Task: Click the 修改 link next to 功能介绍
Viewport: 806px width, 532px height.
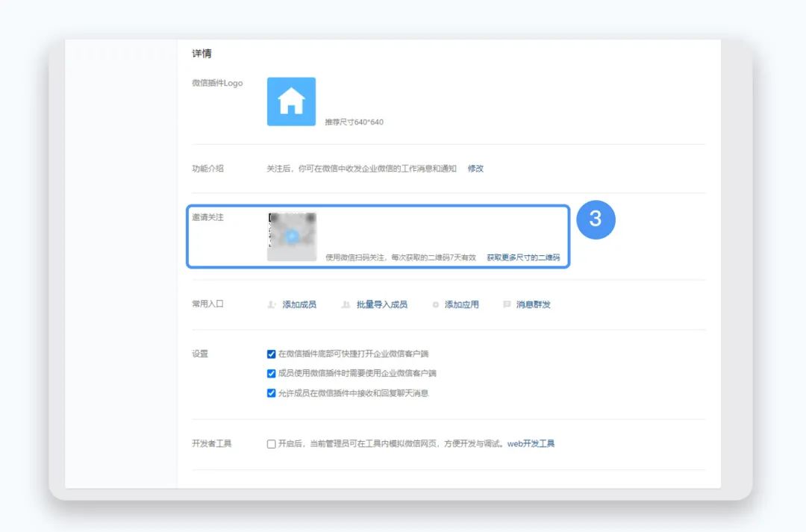Action: pos(475,169)
